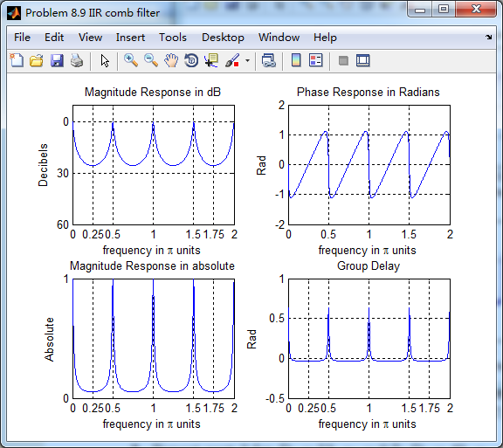Open the Desktop menu
This screenshot has height=448, width=503.
223,38
